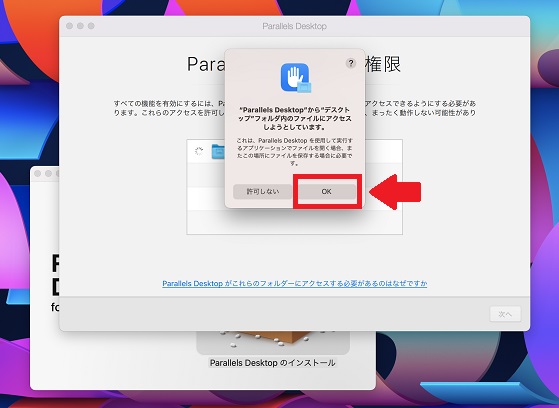Select the Parallels Desktop のインストール label
Screen dimensions: 559x408
272,363
